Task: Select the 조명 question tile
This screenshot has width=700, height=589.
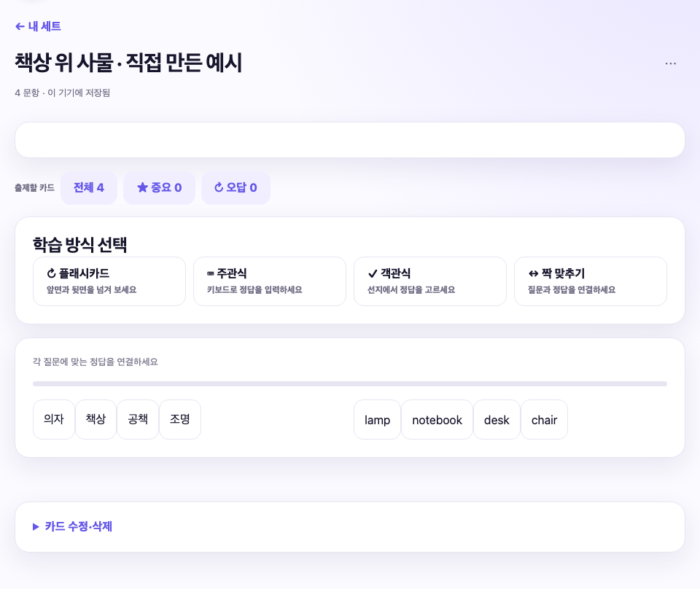Action: pos(180,419)
